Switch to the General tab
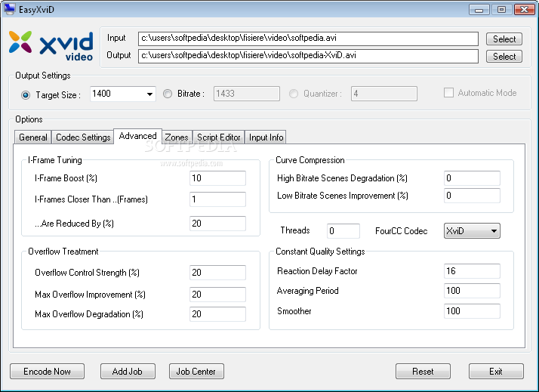Screen dimensions: 539x392 [33, 137]
